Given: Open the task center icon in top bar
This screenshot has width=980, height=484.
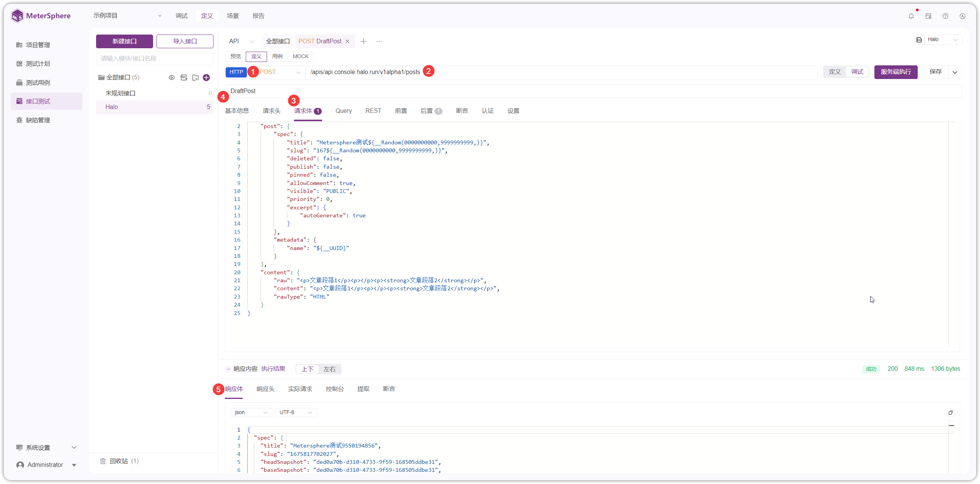Looking at the screenshot, I should [928, 16].
